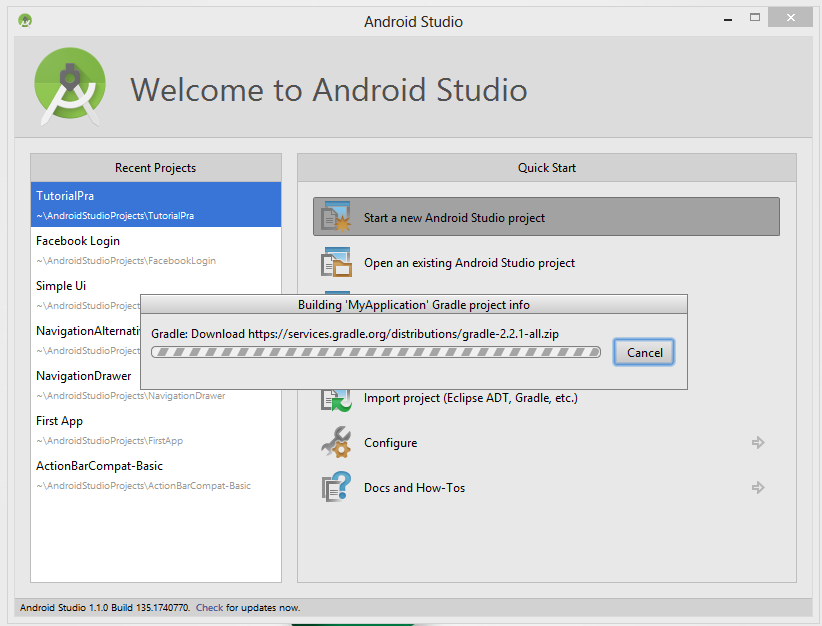This screenshot has height=626, width=822.
Task: Click the Recent Projects header
Action: pyautogui.click(x=156, y=168)
